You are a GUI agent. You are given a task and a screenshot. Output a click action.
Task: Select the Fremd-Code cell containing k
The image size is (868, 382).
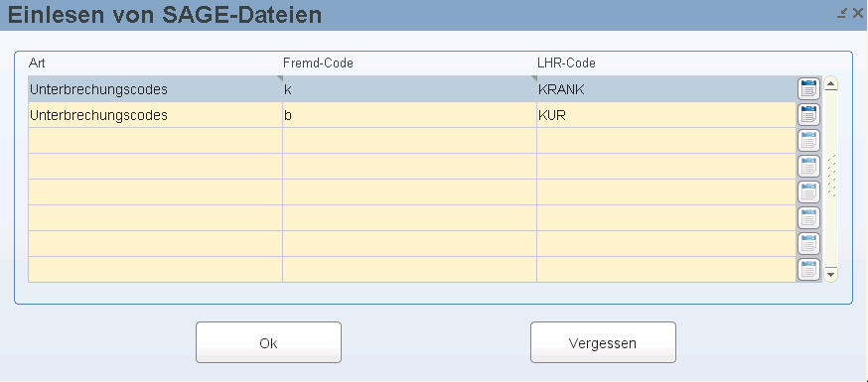tap(409, 89)
